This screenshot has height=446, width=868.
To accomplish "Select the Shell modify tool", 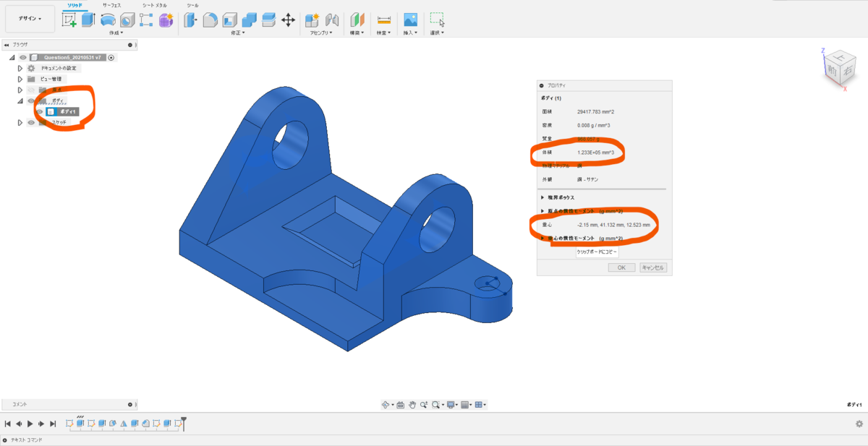I will point(229,20).
